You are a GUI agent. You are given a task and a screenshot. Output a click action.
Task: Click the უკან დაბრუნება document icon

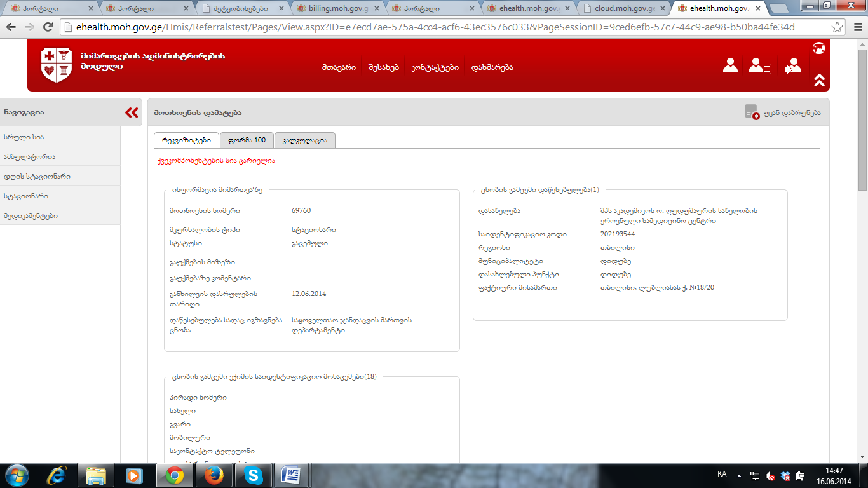tap(752, 112)
